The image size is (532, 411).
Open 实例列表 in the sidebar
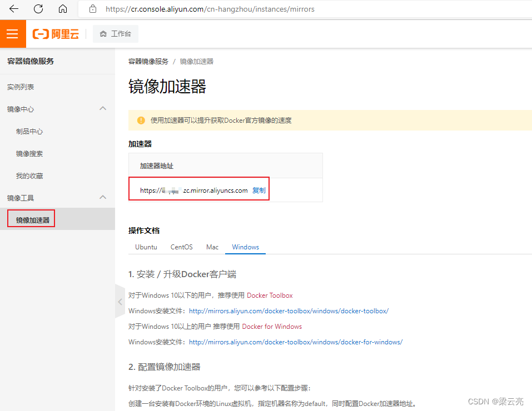[x=21, y=87]
